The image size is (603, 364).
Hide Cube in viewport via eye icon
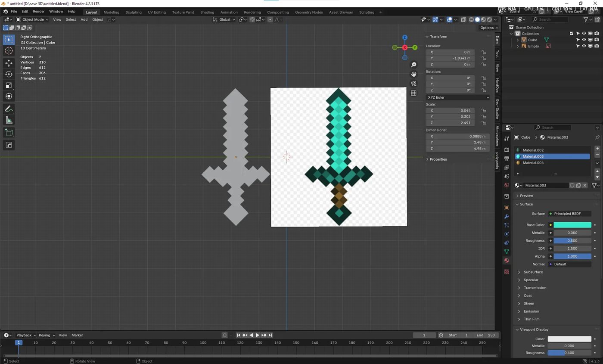[x=584, y=40]
